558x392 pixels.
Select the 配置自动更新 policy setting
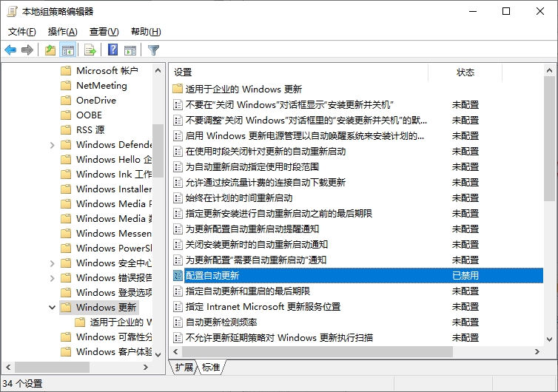[x=212, y=275]
